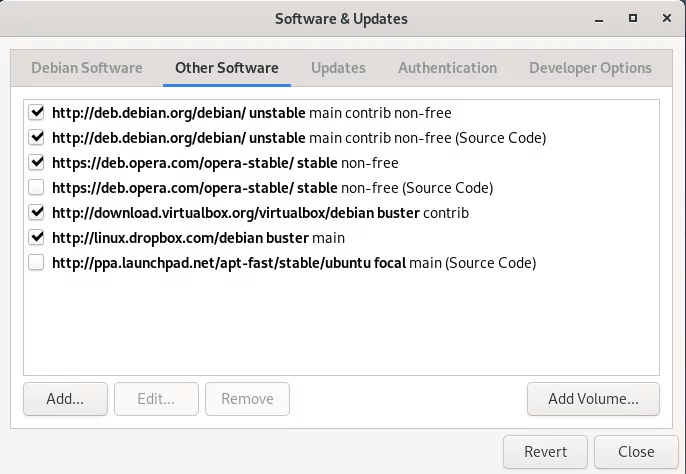Disable the deb.debian.org unstable Source Code entry
The height and width of the screenshot is (474, 686).
click(36, 137)
